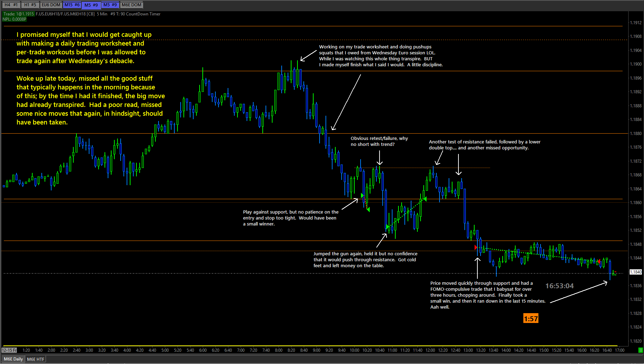Click the 15:00 time axis label

tap(544, 350)
